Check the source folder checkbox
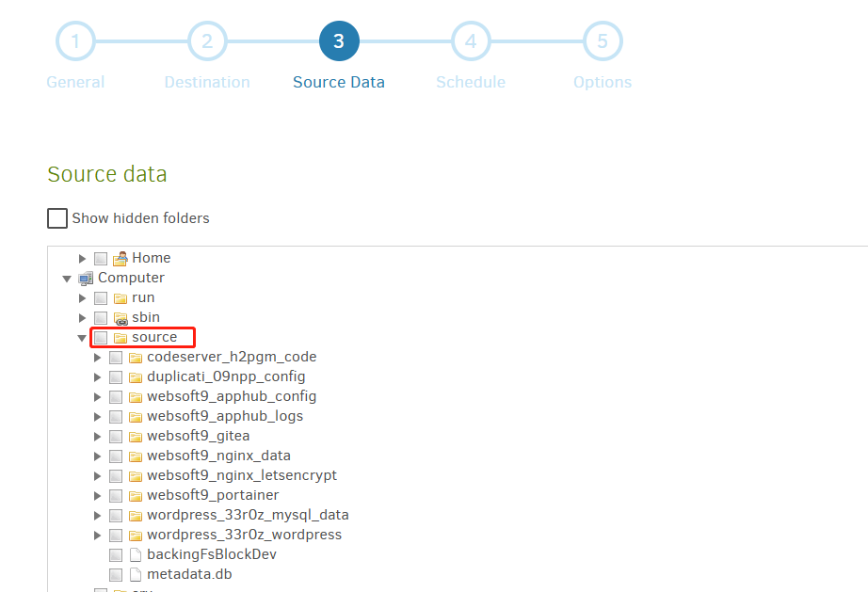Image resolution: width=868 pixels, height=592 pixels. [101, 337]
